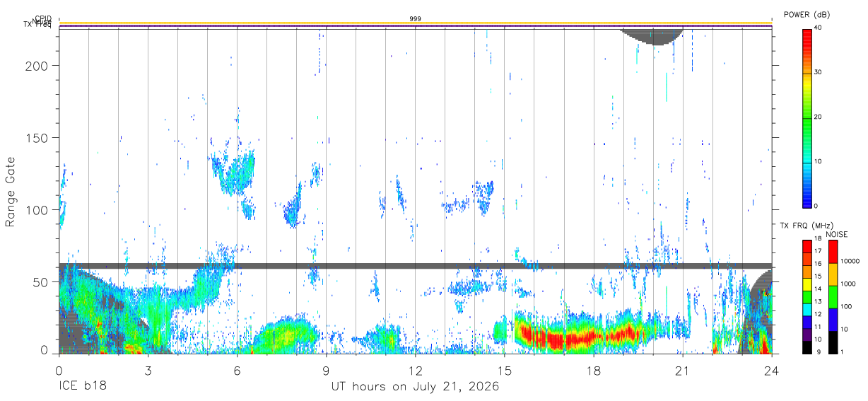The height and width of the screenshot is (401, 868).
Task: Pick the purple 10-11 MHz swatch in TX FRQ bar
Action: point(807,334)
